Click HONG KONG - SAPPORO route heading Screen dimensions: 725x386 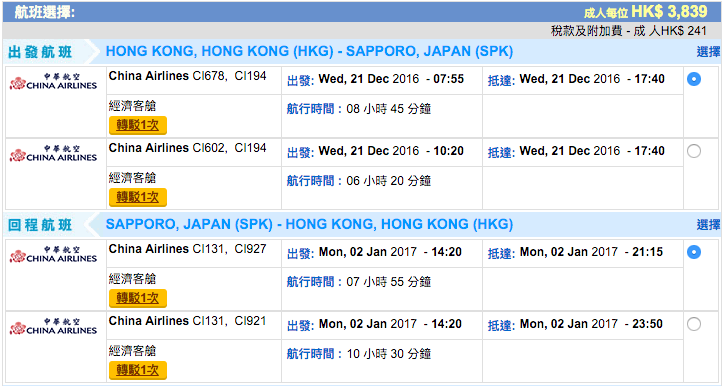pos(309,51)
